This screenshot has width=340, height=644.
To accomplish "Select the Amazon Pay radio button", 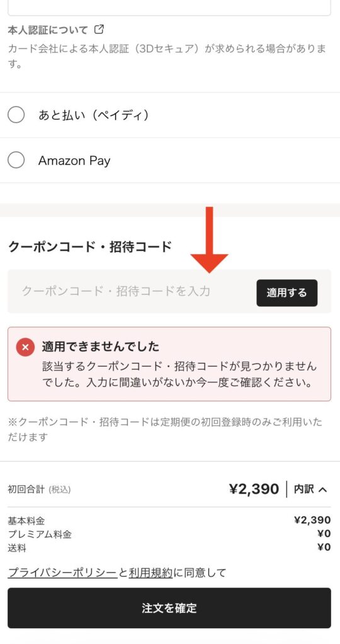I will (x=16, y=160).
